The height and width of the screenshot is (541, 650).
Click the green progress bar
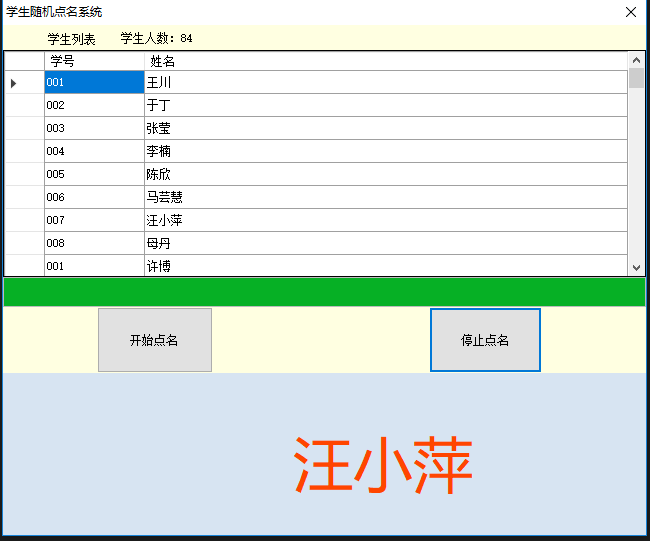[325, 292]
